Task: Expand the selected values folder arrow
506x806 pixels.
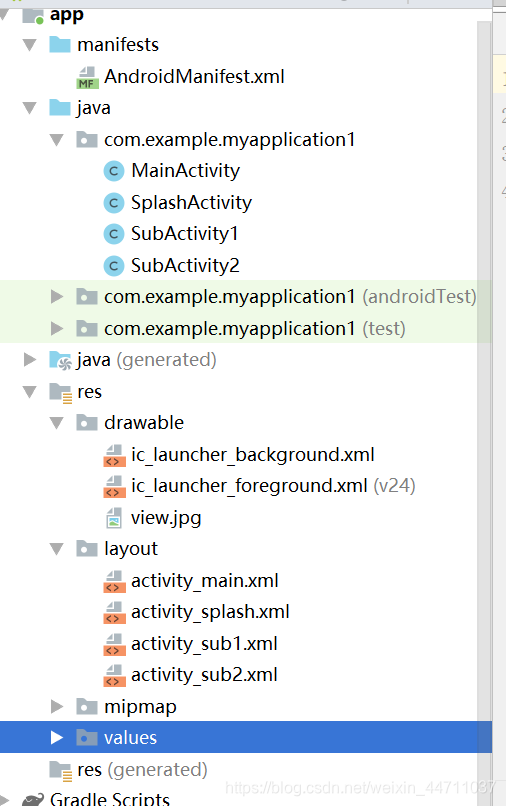Action: point(57,738)
